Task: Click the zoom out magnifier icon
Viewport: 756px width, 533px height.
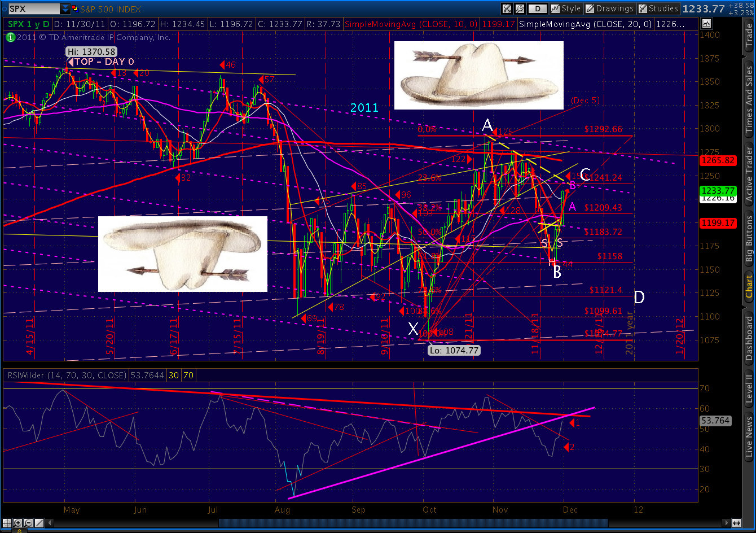Action: click(x=28, y=523)
